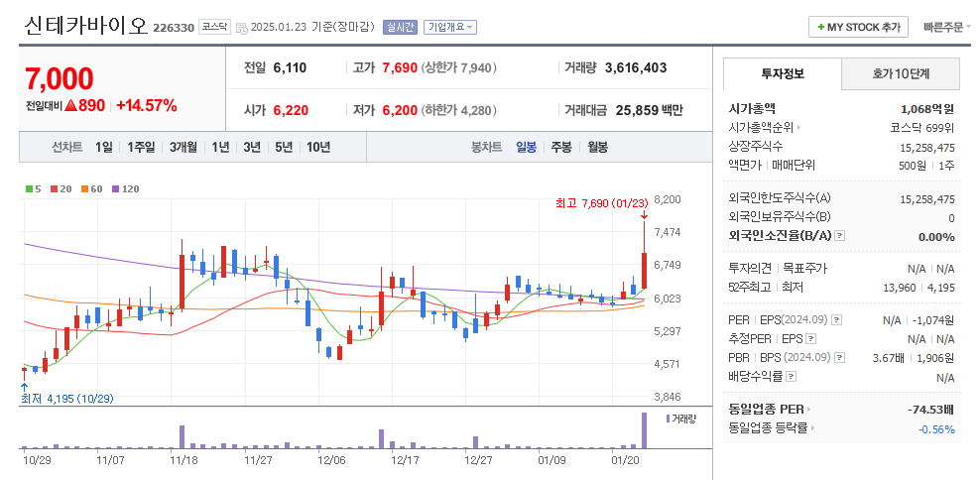Click the arrow next to 동일업종 PER

click(x=808, y=410)
